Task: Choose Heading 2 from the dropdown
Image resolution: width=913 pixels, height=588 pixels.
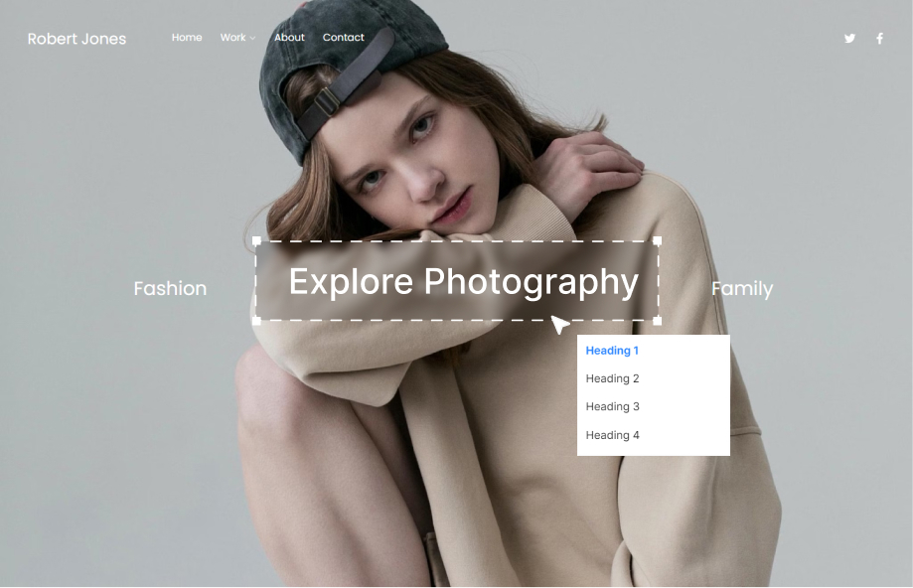Action: click(612, 378)
